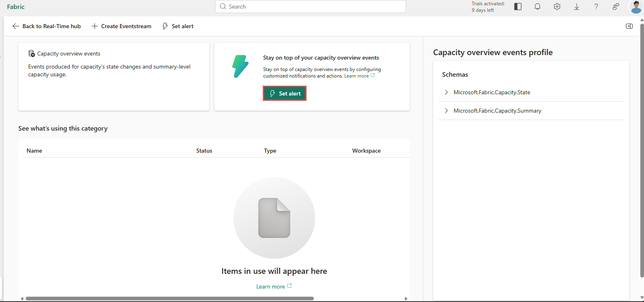Open the notifications bell icon

coord(537,7)
